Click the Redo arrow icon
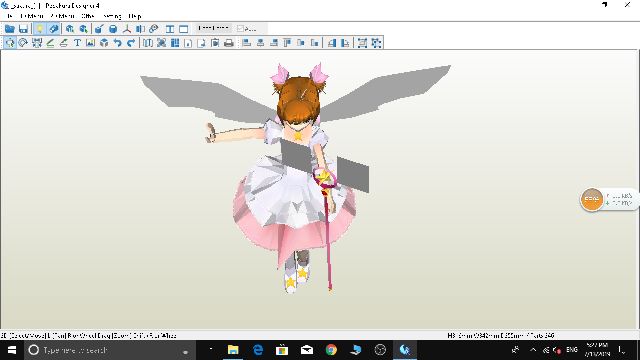 [131, 42]
